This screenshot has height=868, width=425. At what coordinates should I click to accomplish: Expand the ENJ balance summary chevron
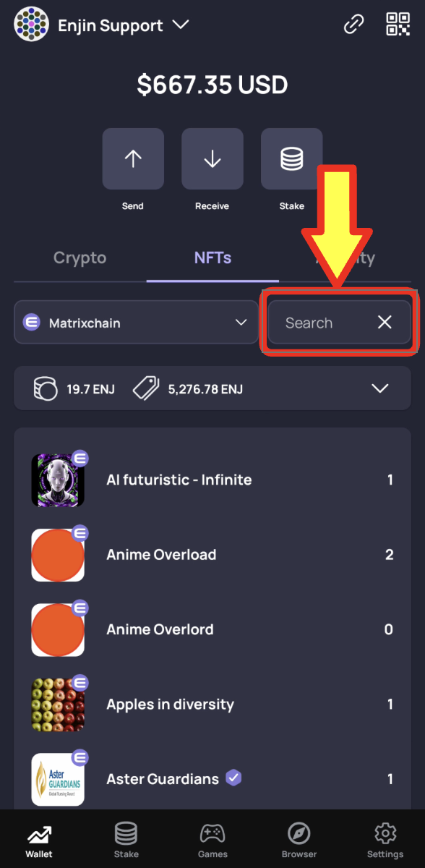[x=380, y=388]
